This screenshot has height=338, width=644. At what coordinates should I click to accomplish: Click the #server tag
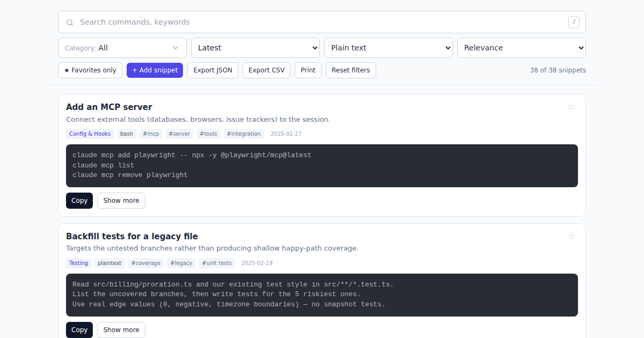tap(179, 134)
